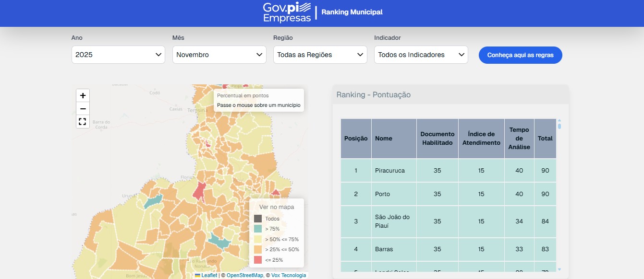Click the scroll-up arrow on the ranking scrollbar

(559, 119)
